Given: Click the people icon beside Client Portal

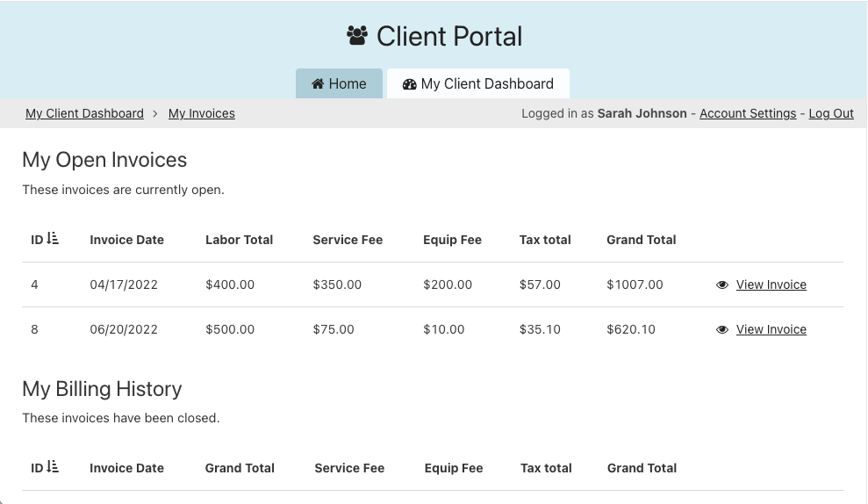Looking at the screenshot, I should 357,36.
